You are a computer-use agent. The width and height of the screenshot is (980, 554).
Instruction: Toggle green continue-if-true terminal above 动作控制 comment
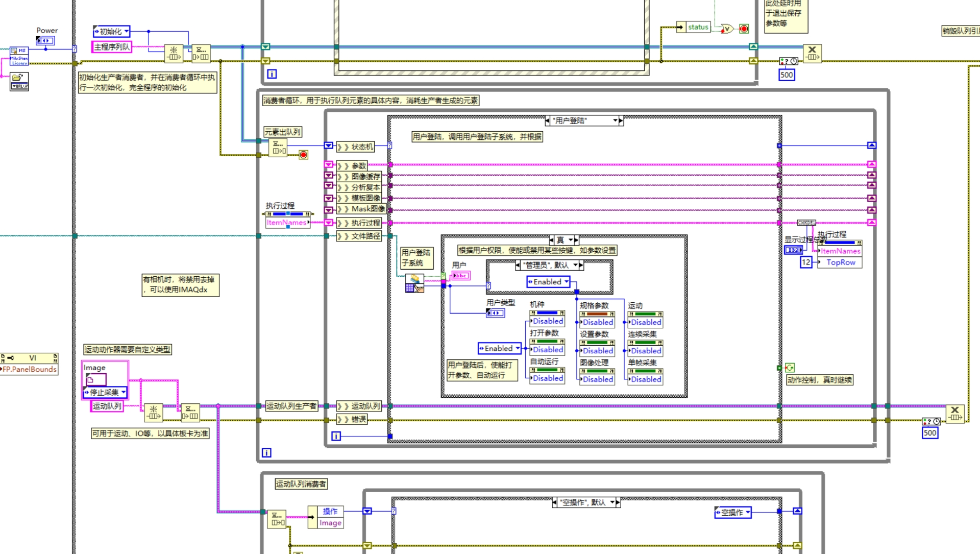(x=790, y=368)
